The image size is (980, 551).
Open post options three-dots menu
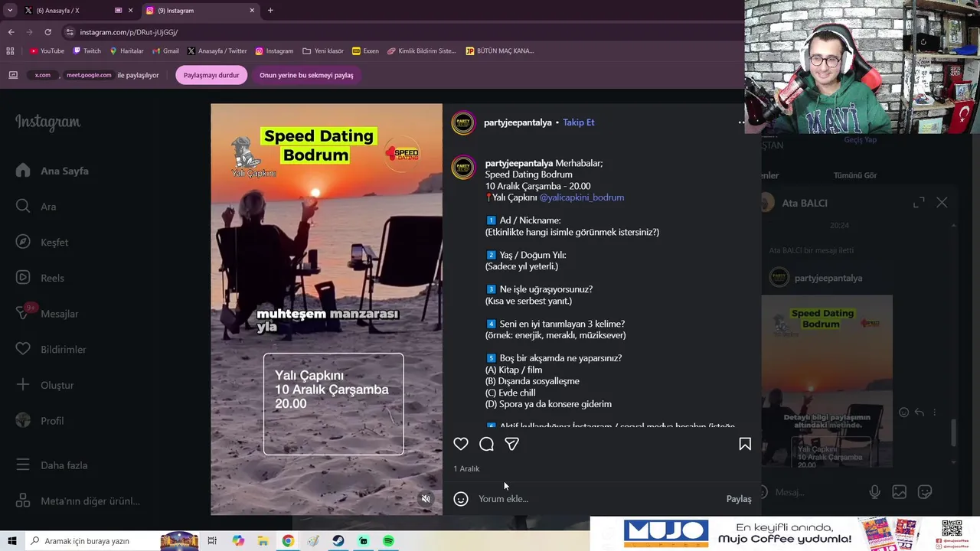[x=741, y=122]
